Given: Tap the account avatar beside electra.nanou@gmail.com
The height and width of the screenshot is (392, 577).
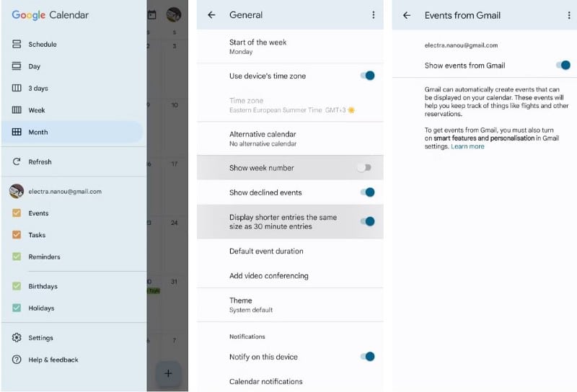Looking at the screenshot, I should [17, 191].
